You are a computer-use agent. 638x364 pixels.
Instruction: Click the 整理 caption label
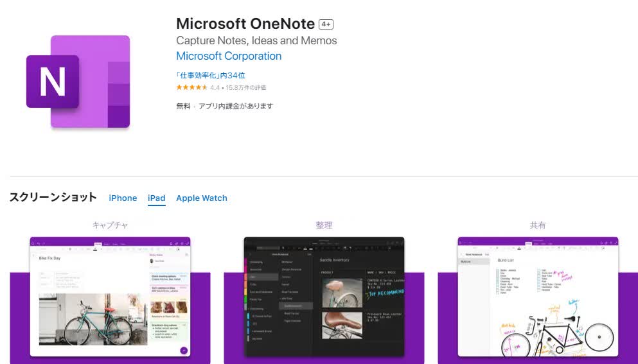click(324, 225)
